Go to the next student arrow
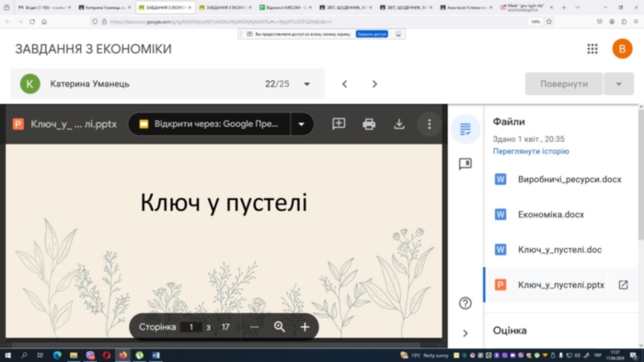The image size is (644, 362). [x=374, y=84]
